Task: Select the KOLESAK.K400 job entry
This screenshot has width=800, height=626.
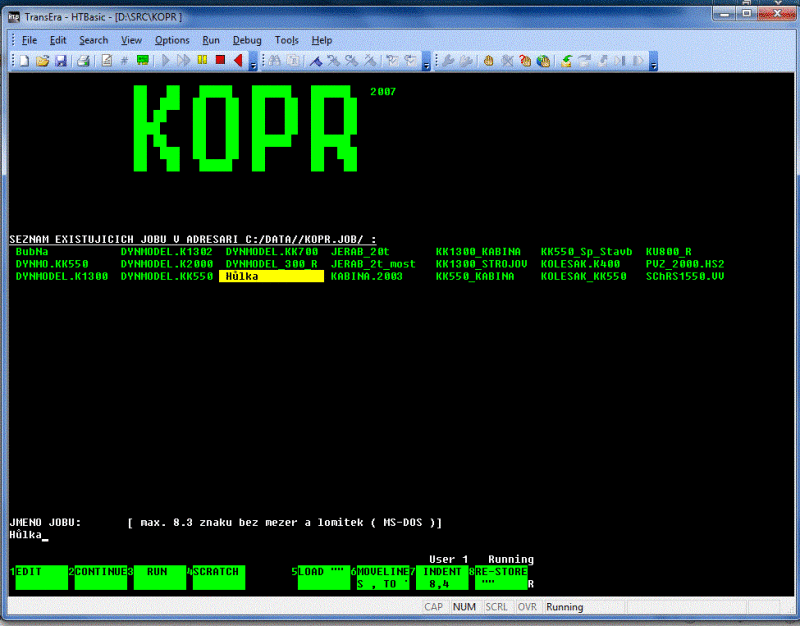Action: 580,264
